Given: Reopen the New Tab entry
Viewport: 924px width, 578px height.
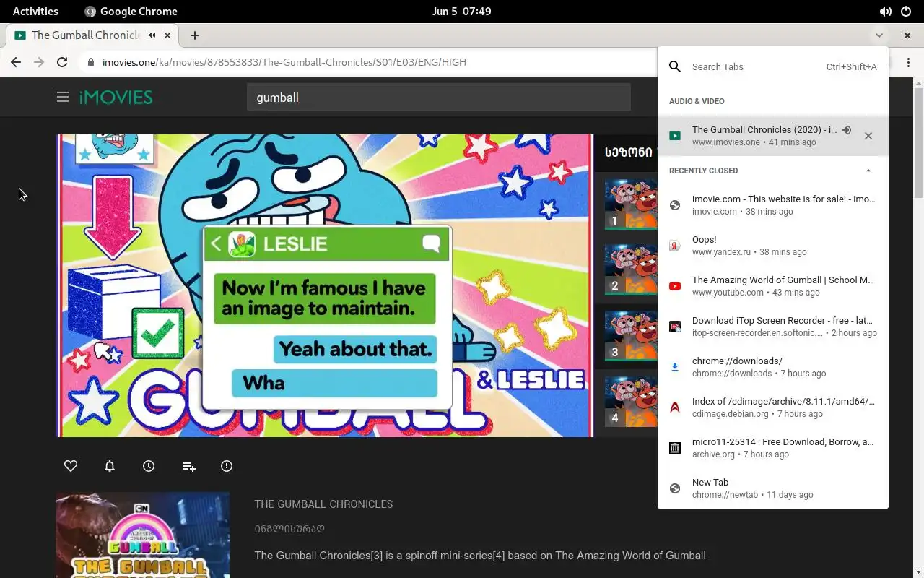Looking at the screenshot, I should 773,488.
